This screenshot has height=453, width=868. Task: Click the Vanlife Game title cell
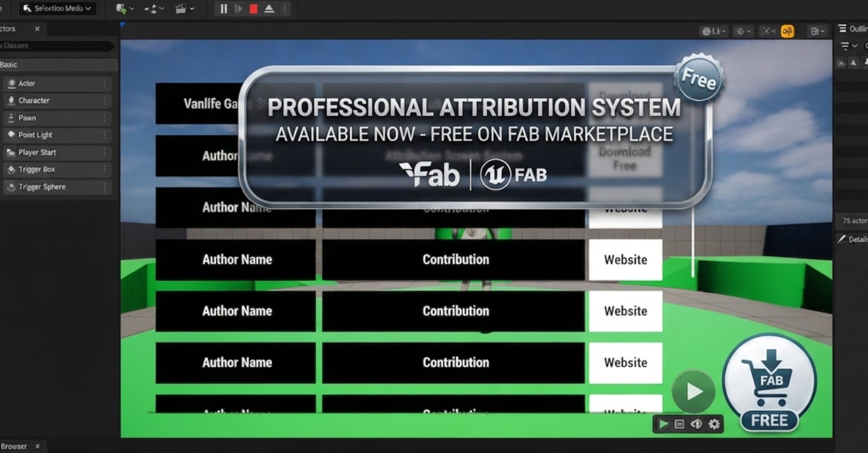click(x=198, y=104)
